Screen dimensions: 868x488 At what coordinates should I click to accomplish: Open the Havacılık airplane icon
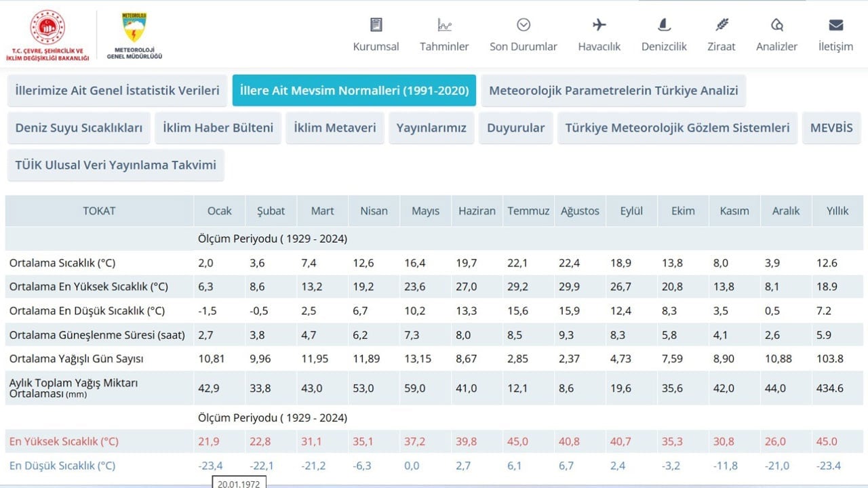[599, 25]
